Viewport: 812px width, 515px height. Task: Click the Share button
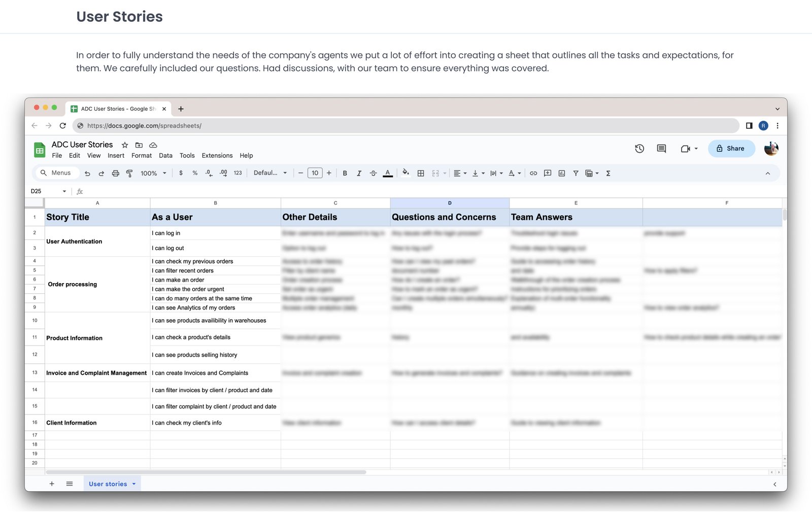point(731,149)
